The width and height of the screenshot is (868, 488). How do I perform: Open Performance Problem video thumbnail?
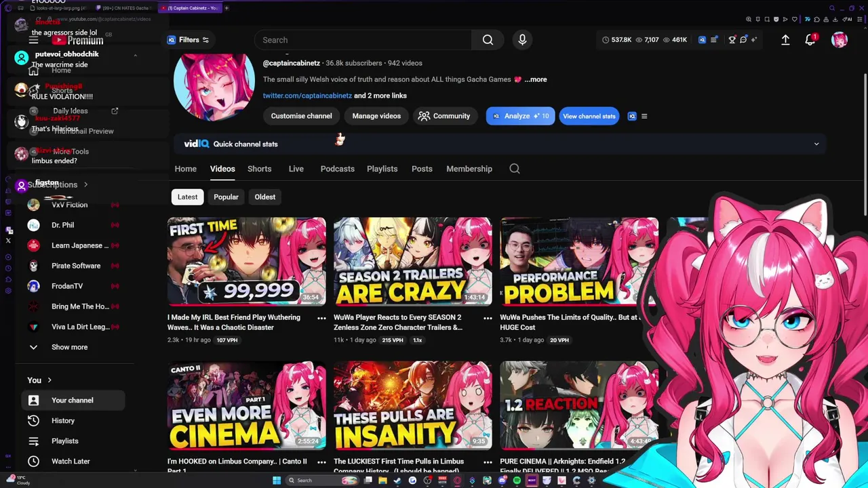[579, 262]
